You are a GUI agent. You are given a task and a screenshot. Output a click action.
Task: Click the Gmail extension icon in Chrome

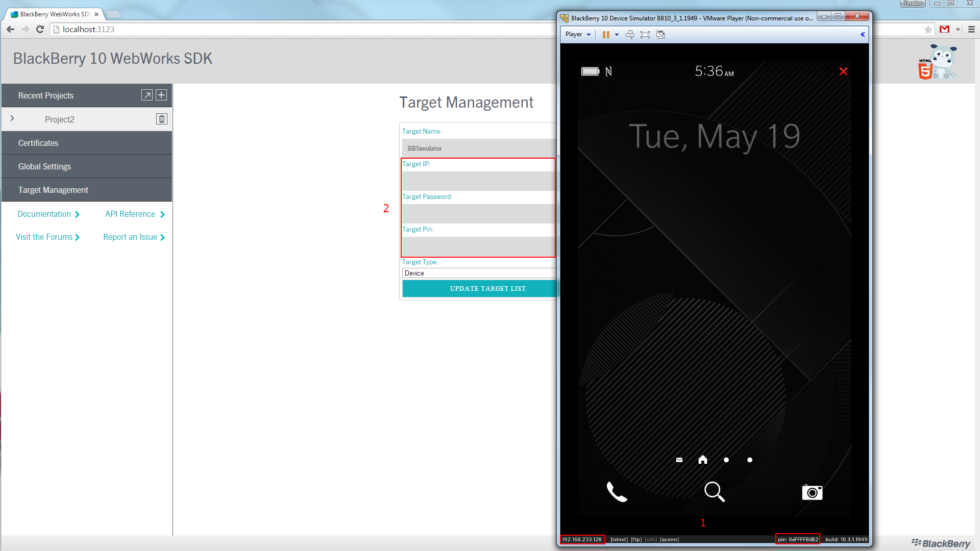coord(945,29)
